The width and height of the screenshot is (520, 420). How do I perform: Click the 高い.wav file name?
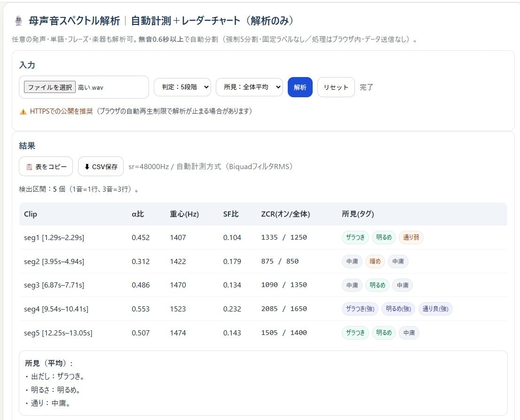tap(91, 87)
